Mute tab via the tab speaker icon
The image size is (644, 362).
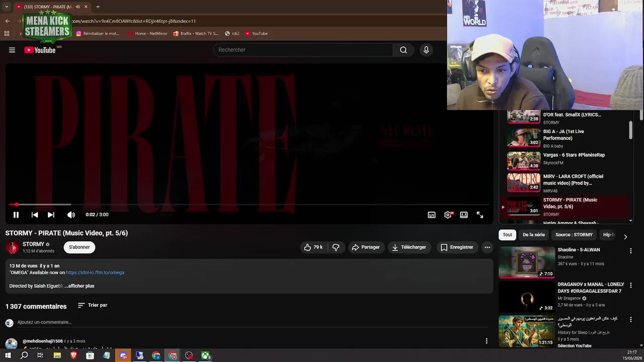77,7
